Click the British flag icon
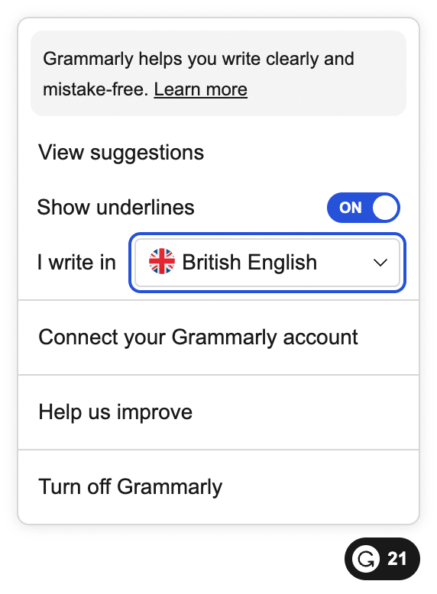This screenshot has width=437, height=594. point(162,261)
